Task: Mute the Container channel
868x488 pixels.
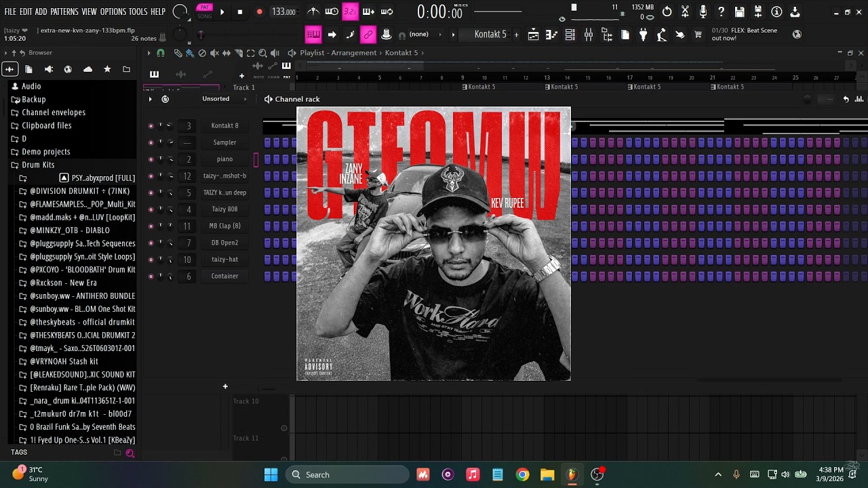Action: tap(151, 276)
